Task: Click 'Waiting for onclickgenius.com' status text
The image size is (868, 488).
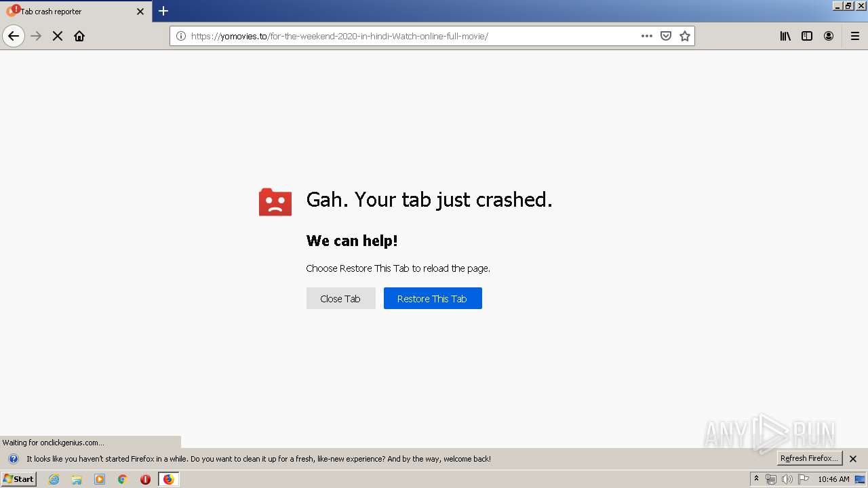Action: click(54, 443)
